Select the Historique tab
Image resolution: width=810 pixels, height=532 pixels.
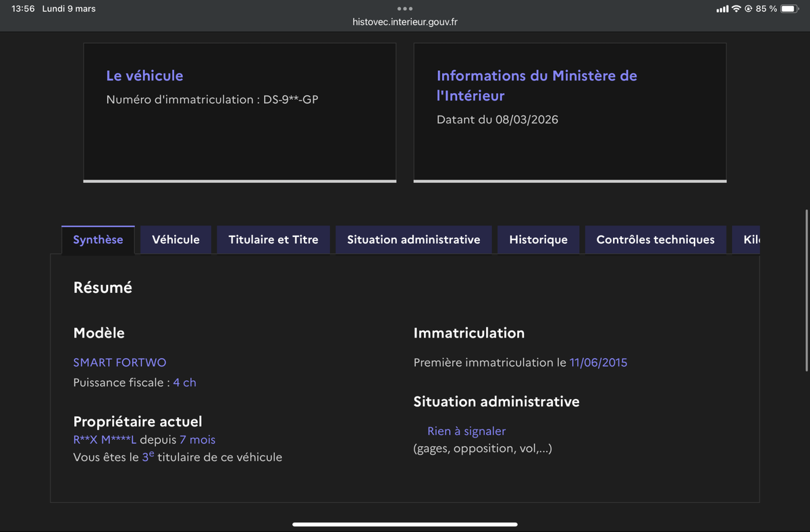click(538, 240)
